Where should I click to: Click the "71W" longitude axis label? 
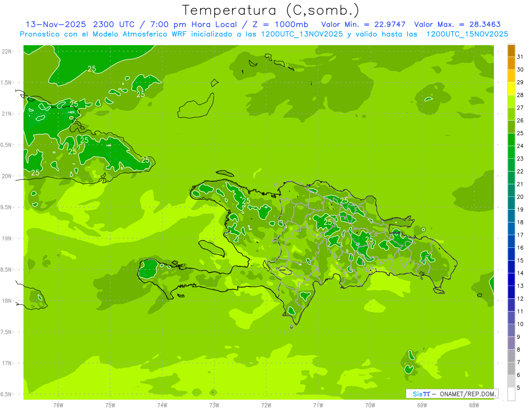click(x=318, y=405)
